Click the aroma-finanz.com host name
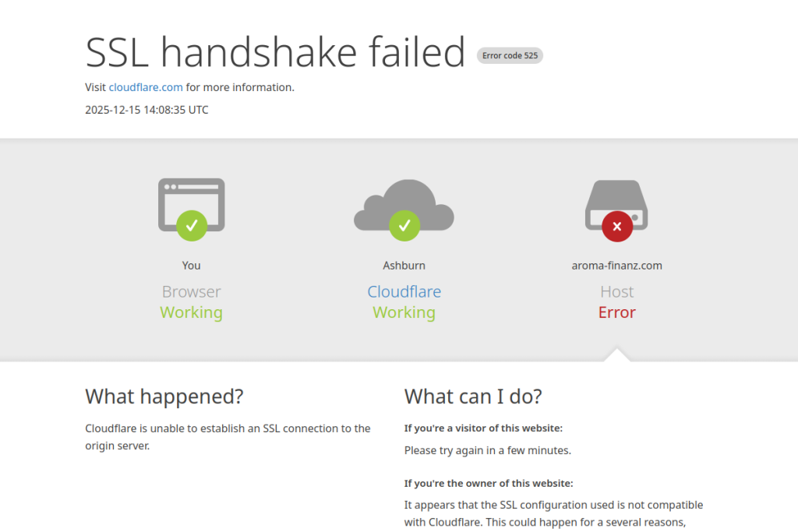The image size is (798, 532). tap(616, 266)
